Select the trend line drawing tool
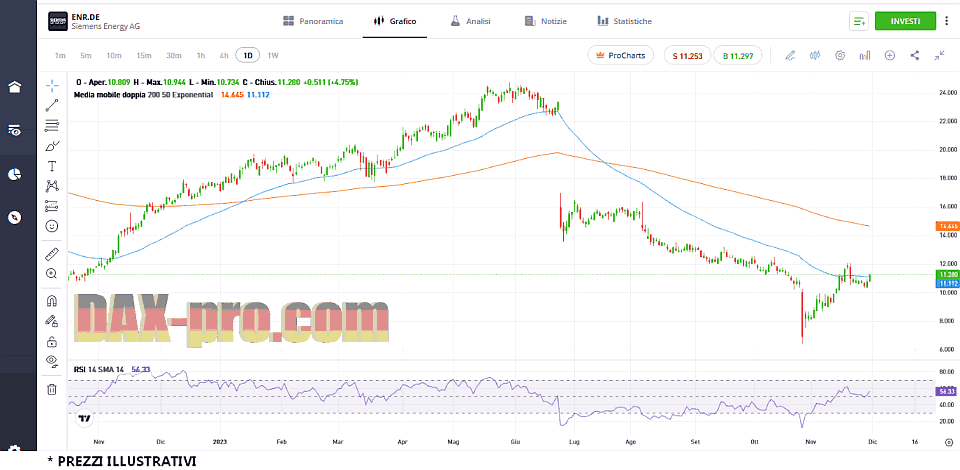Screen dimensions: 960x470 point(52,106)
